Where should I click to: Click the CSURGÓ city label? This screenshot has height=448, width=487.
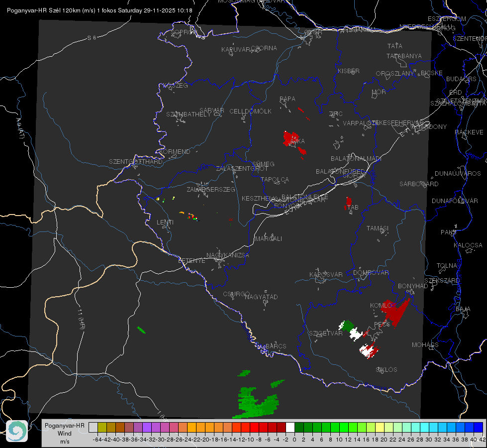(236, 294)
